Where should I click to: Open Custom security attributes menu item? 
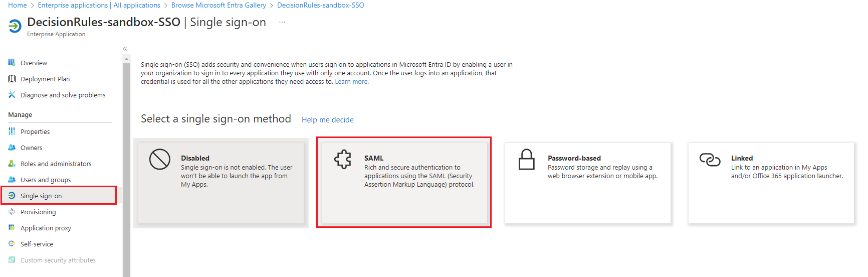coord(58,260)
